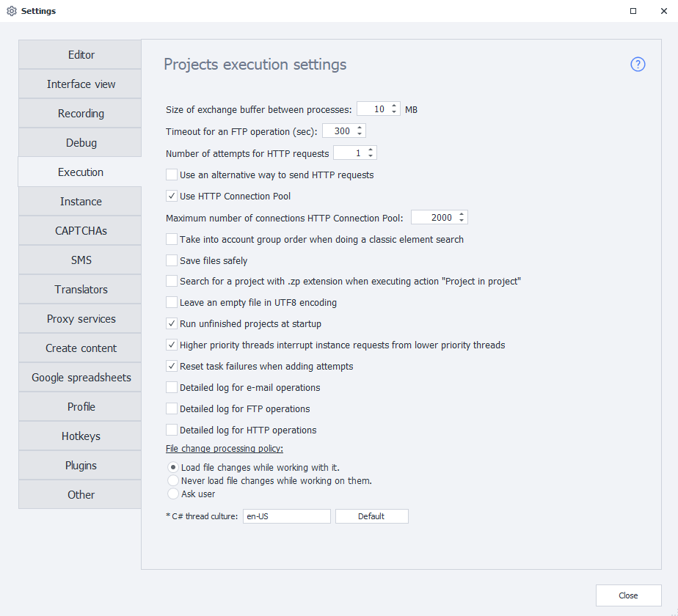Decrease FTP operation timeout with down arrow
The height and width of the screenshot is (616, 678).
tap(360, 134)
